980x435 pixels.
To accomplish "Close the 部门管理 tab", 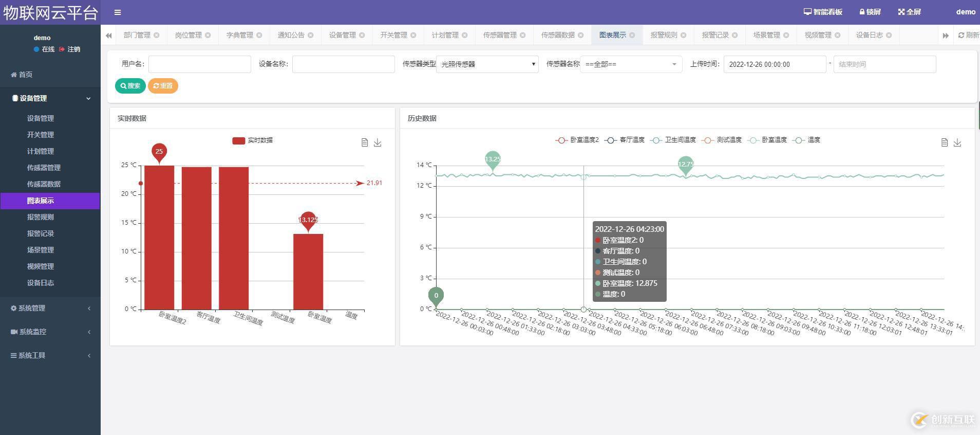I will 157,35.
